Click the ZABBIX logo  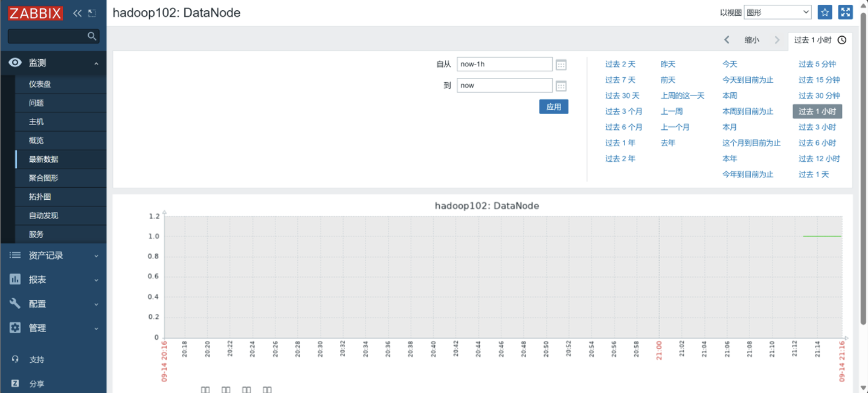click(x=36, y=13)
